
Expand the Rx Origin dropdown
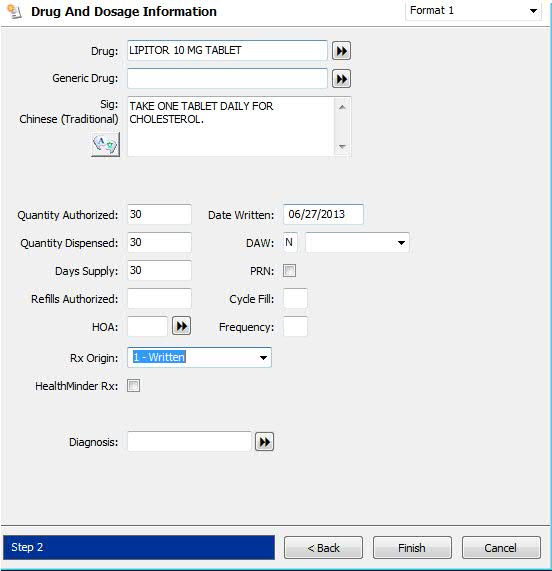pos(199,357)
